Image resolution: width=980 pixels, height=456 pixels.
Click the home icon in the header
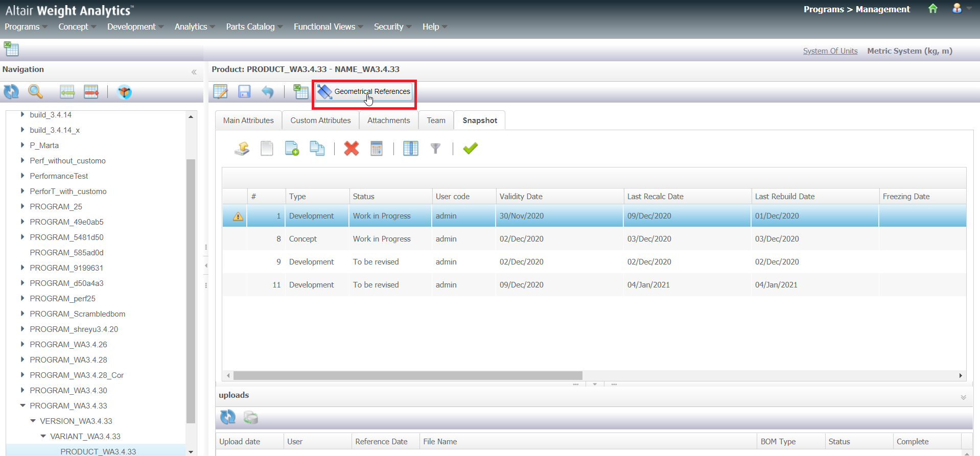[933, 9]
